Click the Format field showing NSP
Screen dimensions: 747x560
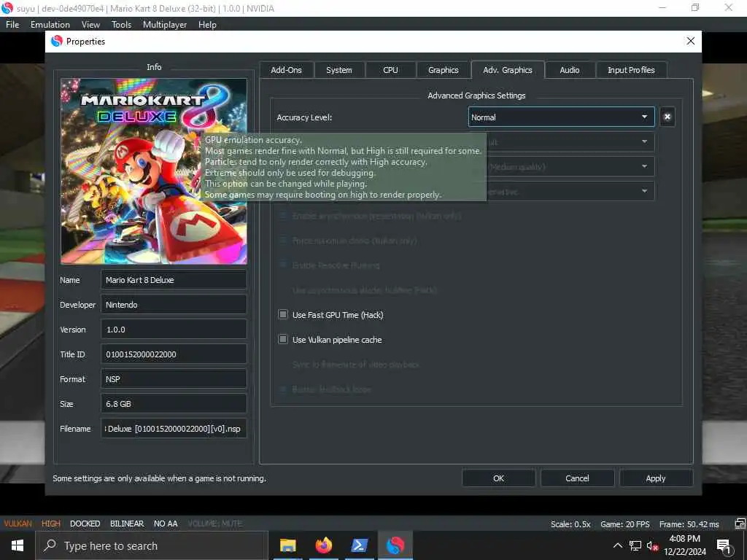pos(174,379)
